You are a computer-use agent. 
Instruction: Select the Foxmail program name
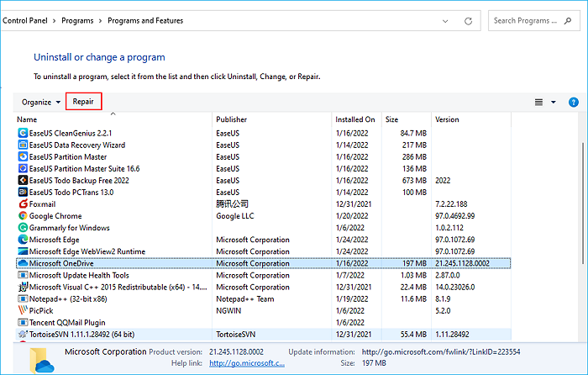tap(42, 204)
